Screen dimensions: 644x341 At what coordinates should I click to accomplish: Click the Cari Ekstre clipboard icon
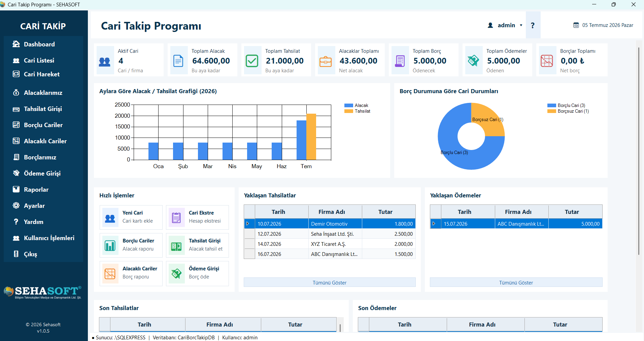pyautogui.click(x=176, y=218)
